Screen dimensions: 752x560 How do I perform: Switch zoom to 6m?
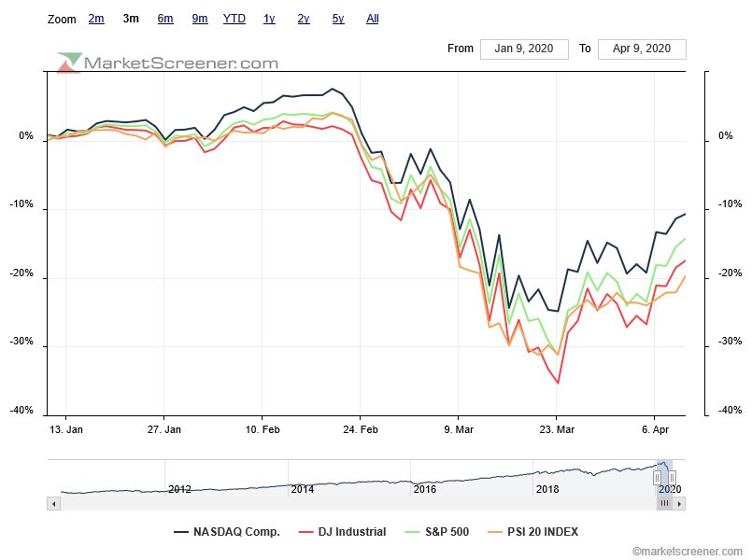click(165, 19)
